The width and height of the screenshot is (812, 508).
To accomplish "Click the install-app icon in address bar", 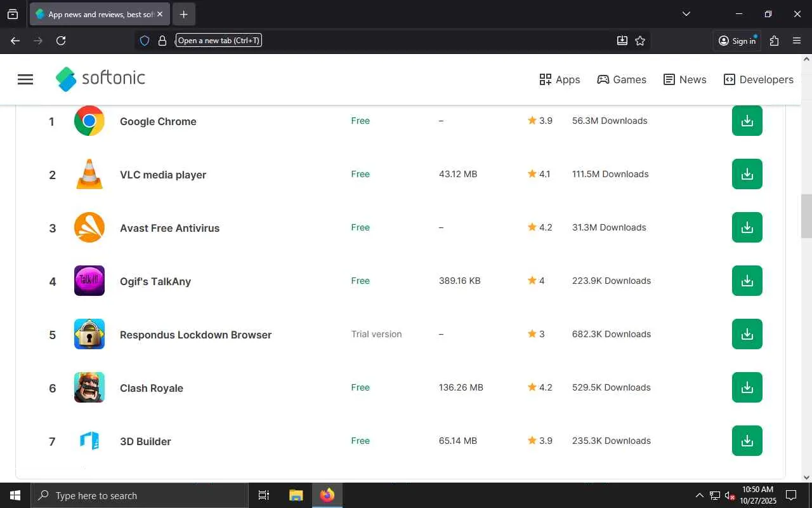I will (x=622, y=41).
